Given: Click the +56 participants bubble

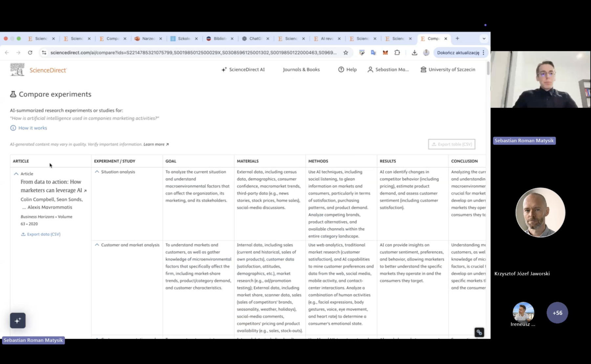Looking at the screenshot, I should click(557, 313).
